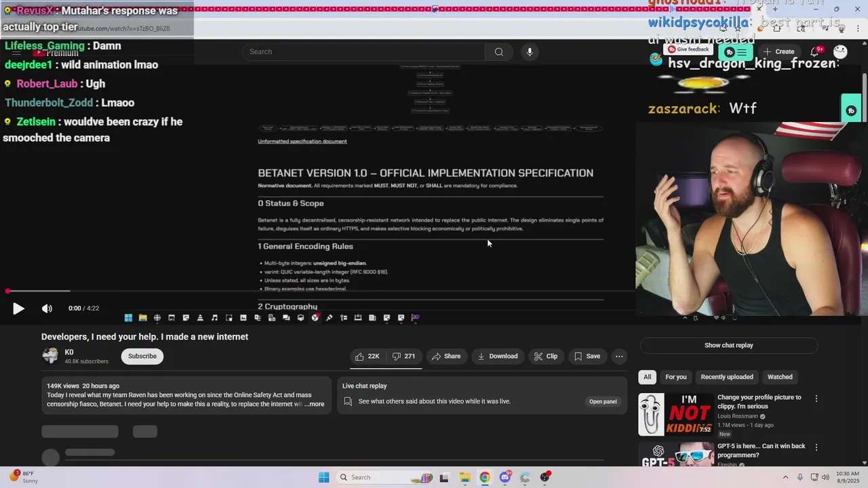Open Chrome three-dot menu
Screen dimensions: 868x488
click(x=858, y=28)
